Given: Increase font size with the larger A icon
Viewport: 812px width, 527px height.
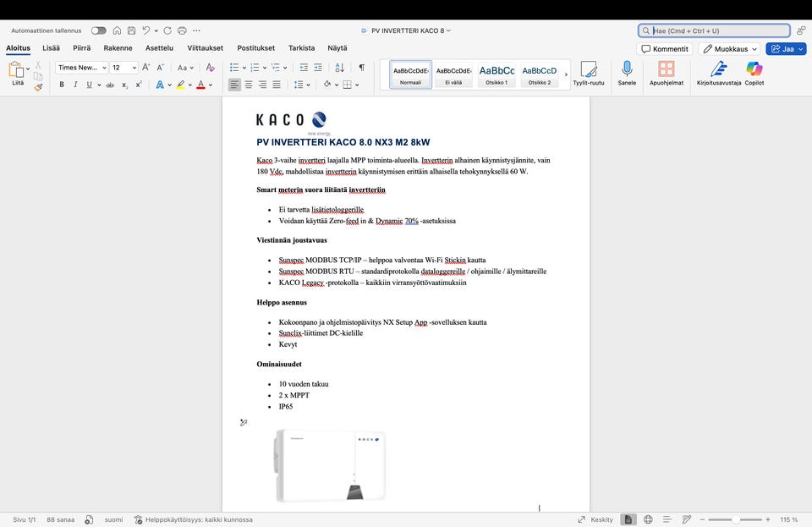Looking at the screenshot, I should pyautogui.click(x=146, y=68).
